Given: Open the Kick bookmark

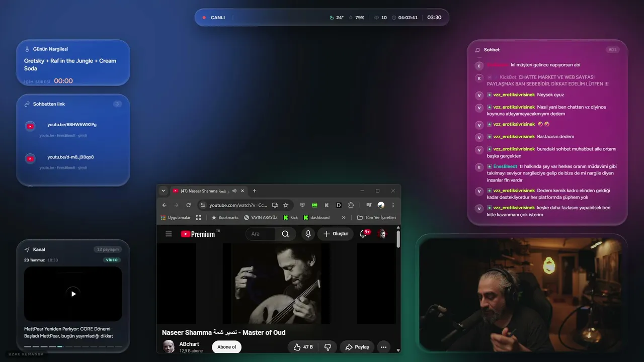Looking at the screenshot, I should [x=290, y=218].
